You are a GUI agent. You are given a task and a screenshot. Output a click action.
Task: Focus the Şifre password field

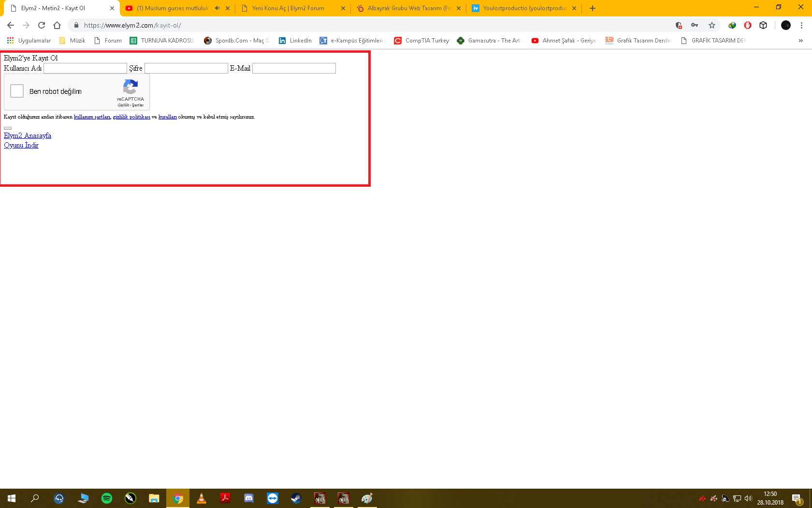pyautogui.click(x=186, y=68)
